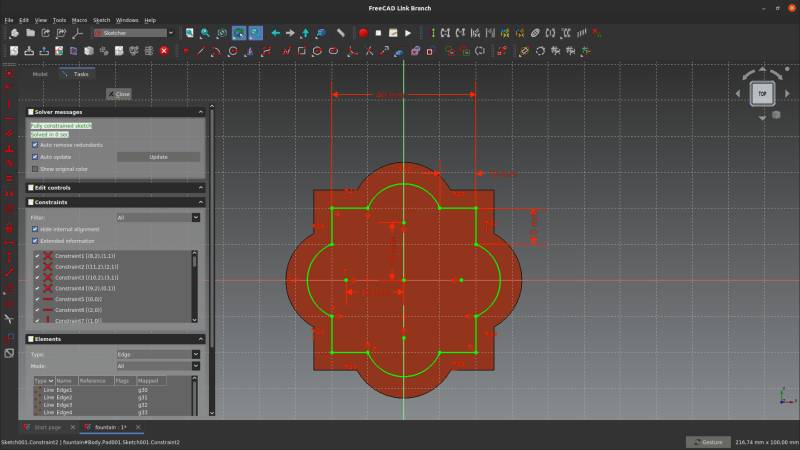Open the Windows menu

pyautogui.click(x=127, y=20)
